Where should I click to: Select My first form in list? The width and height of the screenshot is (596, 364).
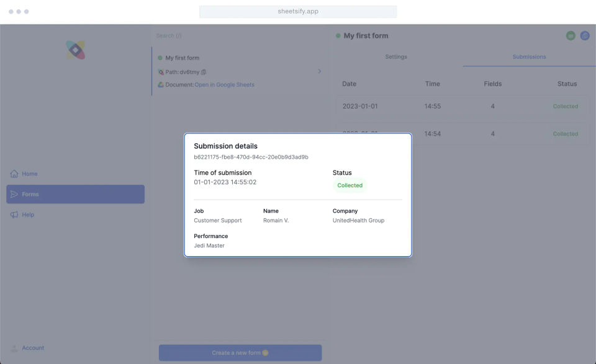pos(182,58)
